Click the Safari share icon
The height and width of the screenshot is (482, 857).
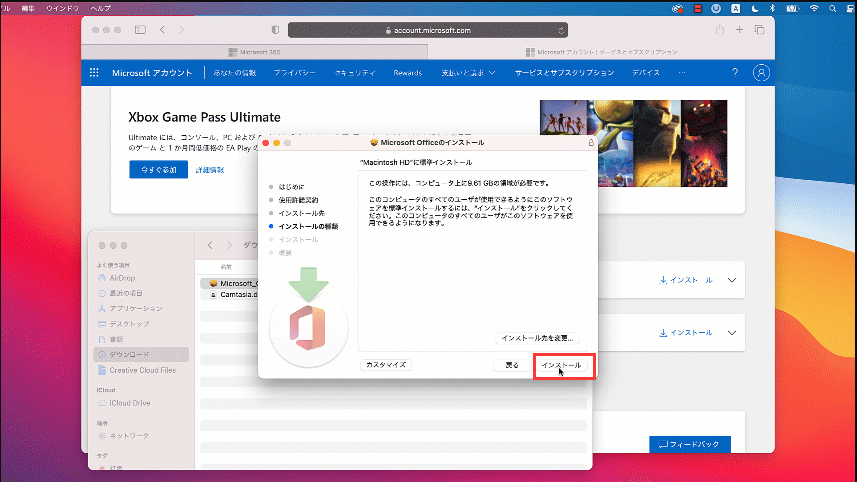coord(718,30)
